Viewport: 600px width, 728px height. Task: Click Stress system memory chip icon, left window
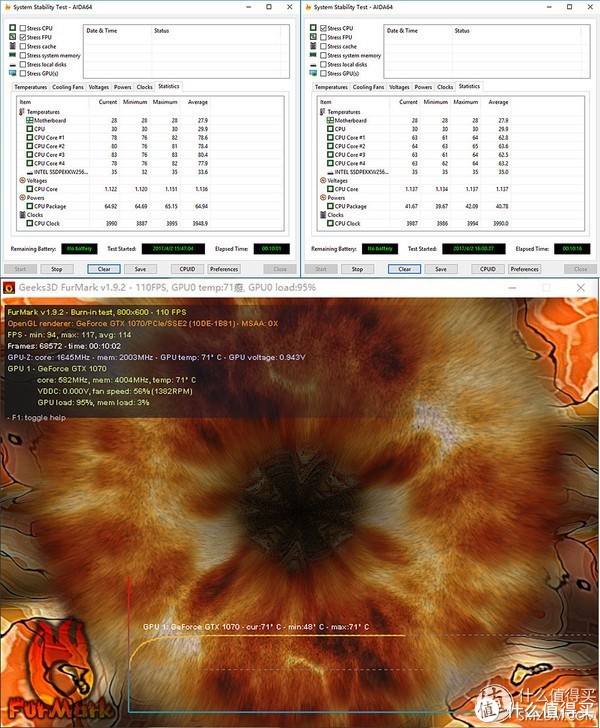click(x=13, y=55)
